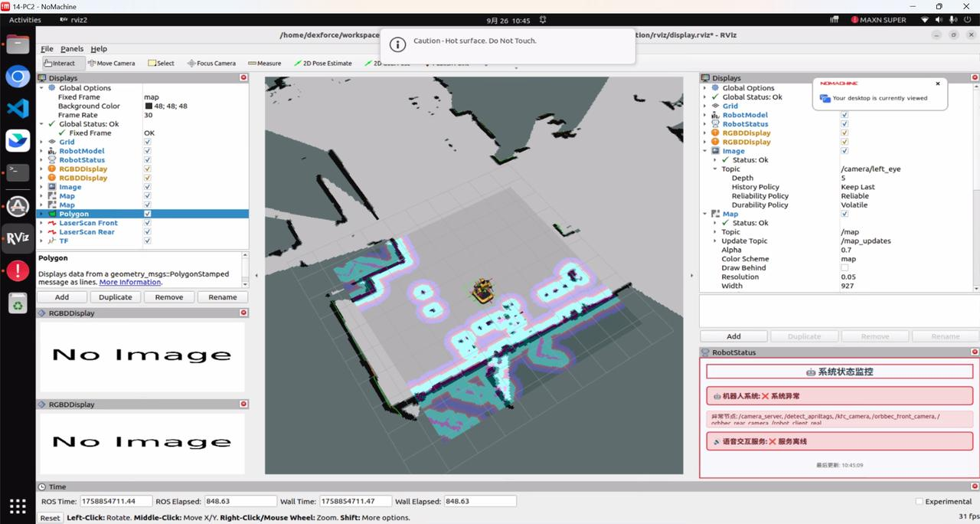This screenshot has width=980, height=524.
Task: Close the left Displays panel
Action: tap(243, 77)
